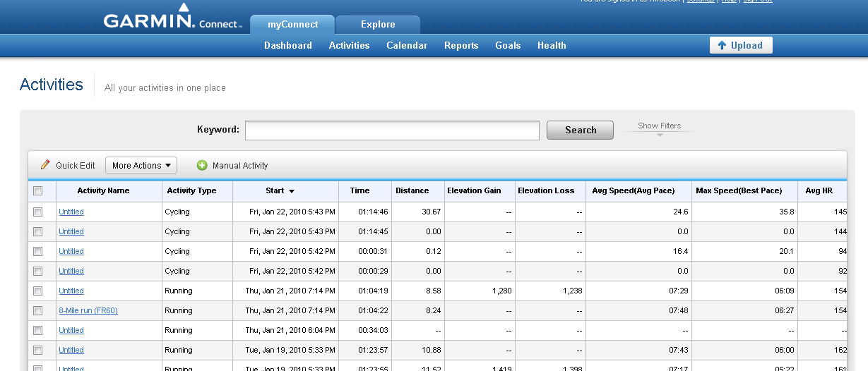Sort by the Distance column header
The height and width of the screenshot is (371, 868).
pyautogui.click(x=412, y=190)
